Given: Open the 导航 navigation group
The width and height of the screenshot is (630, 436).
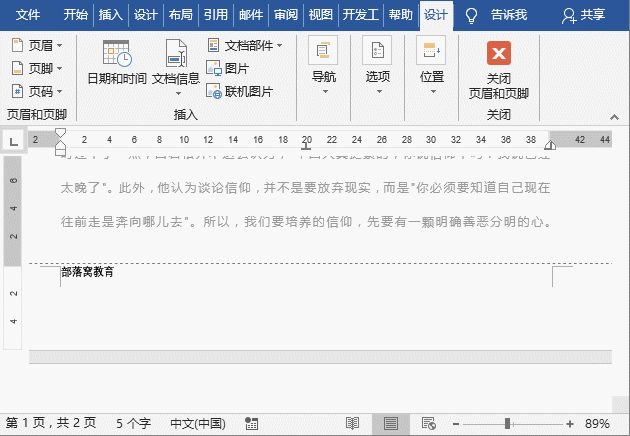Looking at the screenshot, I should pos(323,60).
